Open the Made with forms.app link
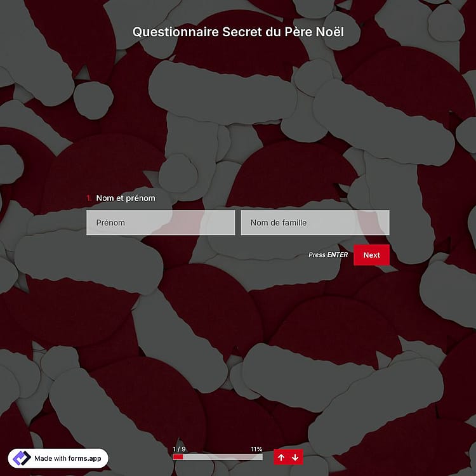Screen dimensions: 476x476 click(58, 458)
